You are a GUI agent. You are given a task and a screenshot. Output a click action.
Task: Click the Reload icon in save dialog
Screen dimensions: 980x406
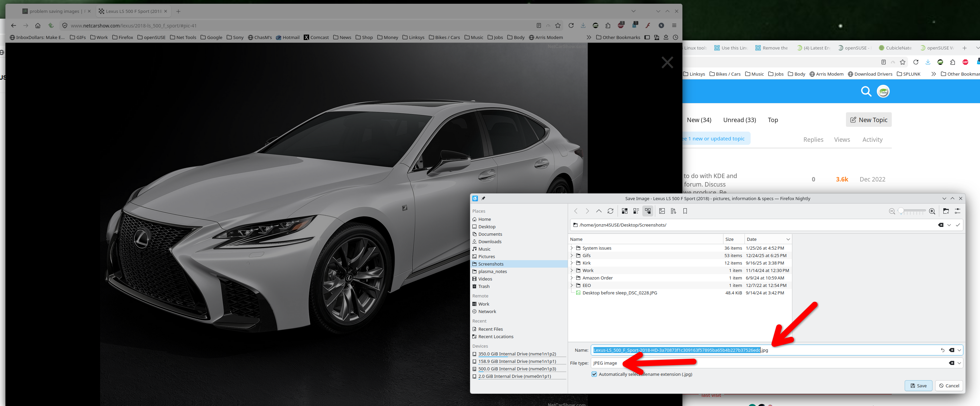point(610,211)
